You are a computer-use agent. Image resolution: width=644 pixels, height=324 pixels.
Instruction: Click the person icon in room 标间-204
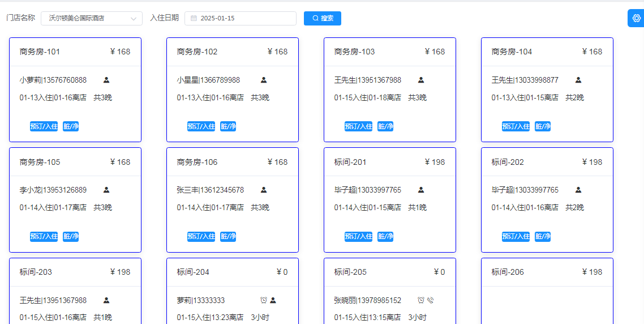click(273, 300)
